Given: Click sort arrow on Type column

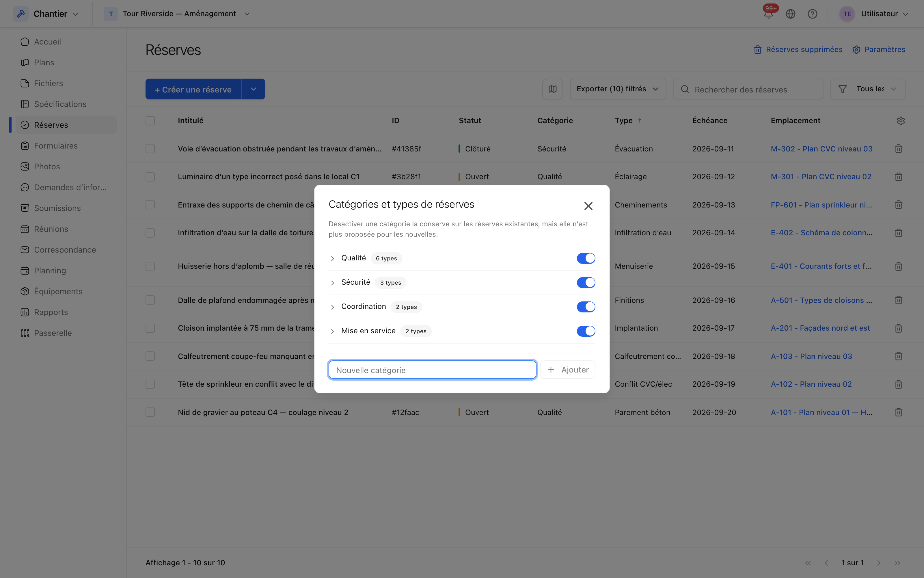Looking at the screenshot, I should 640,121.
